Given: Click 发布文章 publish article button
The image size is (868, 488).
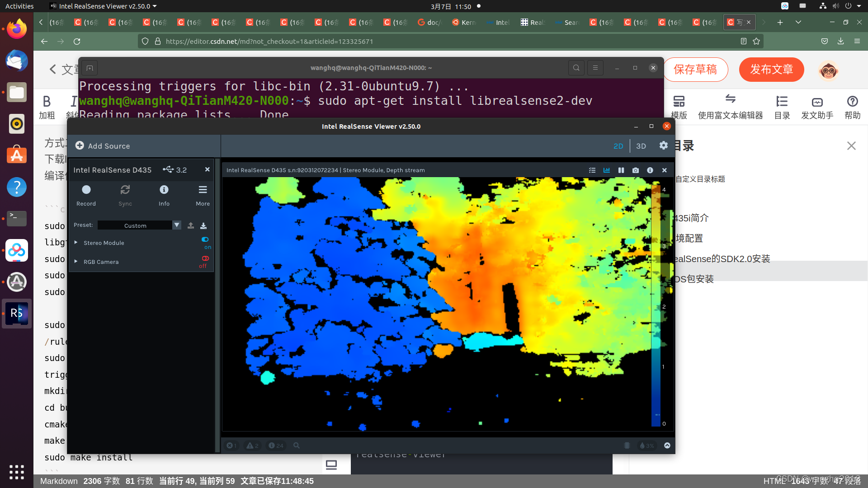Looking at the screenshot, I should coord(771,70).
